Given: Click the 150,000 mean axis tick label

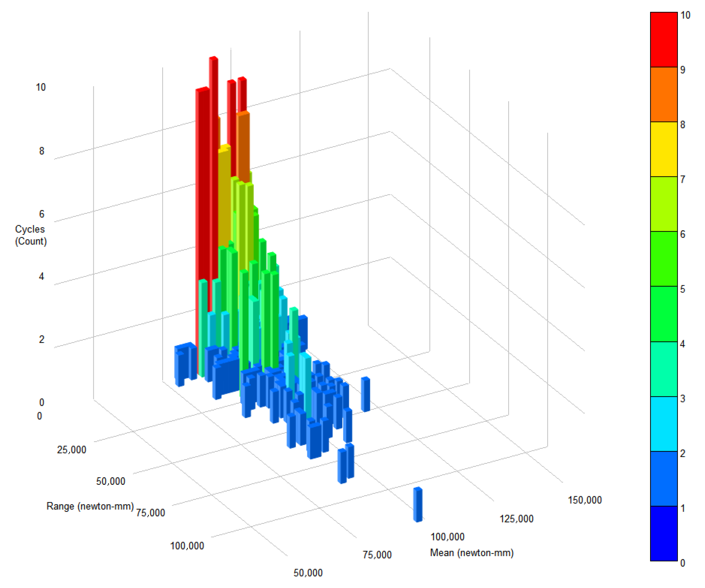Looking at the screenshot, I should point(584,500).
